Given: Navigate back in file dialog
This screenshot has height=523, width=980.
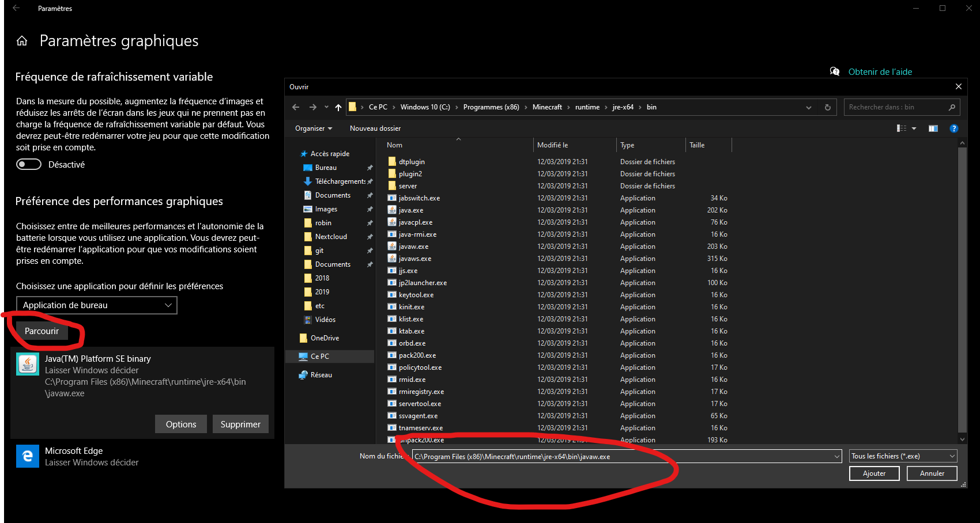Looking at the screenshot, I should 296,107.
